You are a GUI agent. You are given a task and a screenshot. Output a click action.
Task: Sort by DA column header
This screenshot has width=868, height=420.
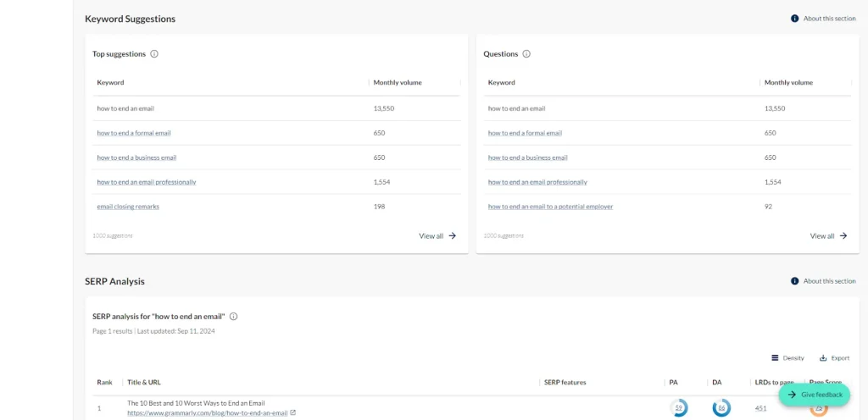point(717,383)
